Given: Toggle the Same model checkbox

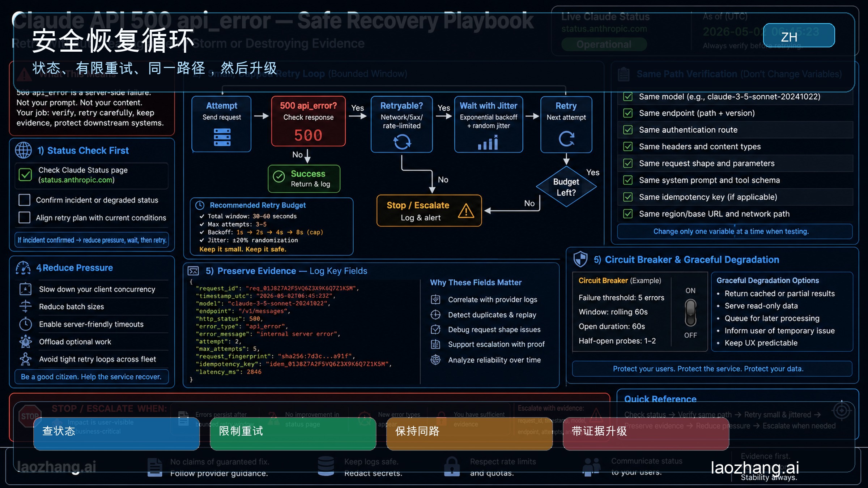Looking at the screenshot, I should [628, 97].
